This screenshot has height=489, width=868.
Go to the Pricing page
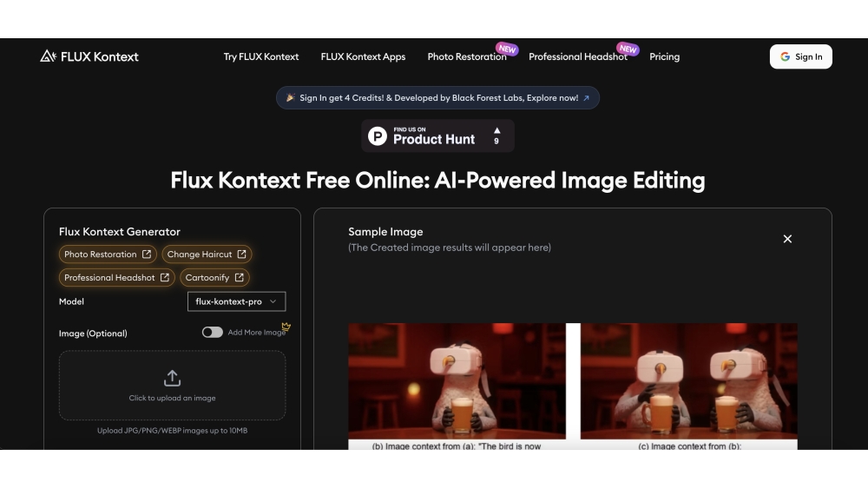(664, 56)
